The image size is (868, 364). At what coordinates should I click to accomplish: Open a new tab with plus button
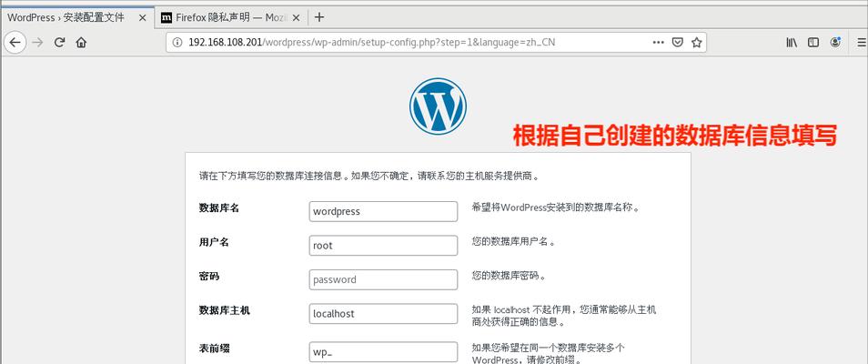(318, 17)
